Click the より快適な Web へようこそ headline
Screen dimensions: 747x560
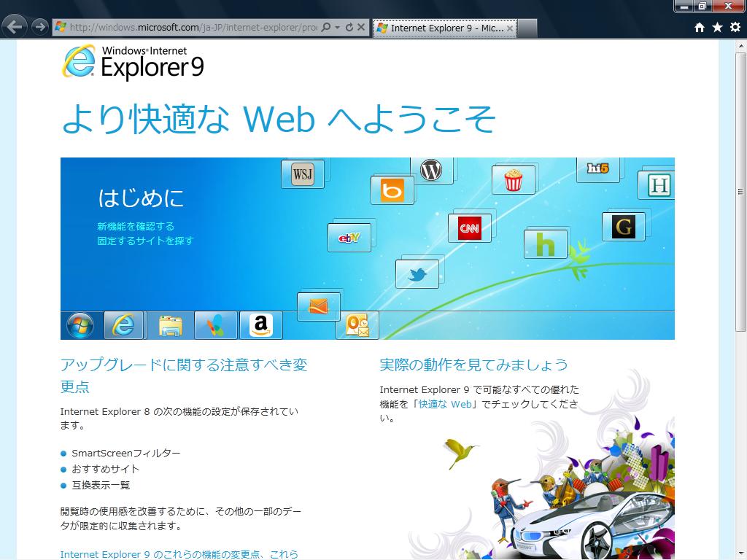pos(279,119)
